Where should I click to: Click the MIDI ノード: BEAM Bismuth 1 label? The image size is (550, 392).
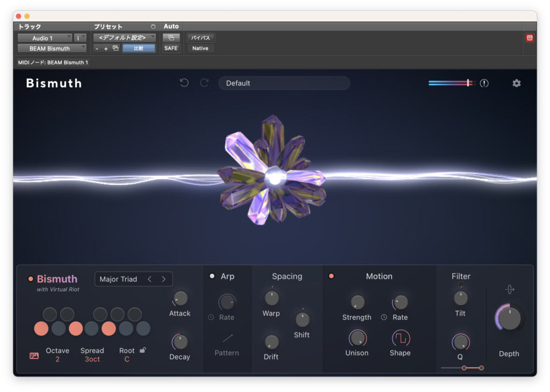coord(53,62)
